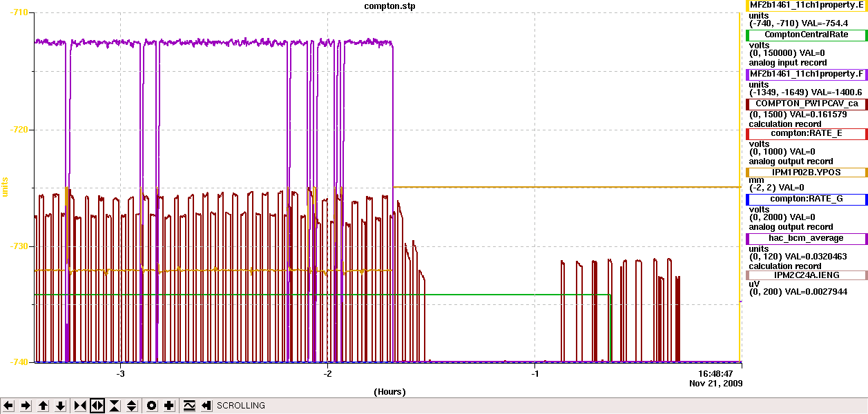Click dark red swatch of COMPTON_PW1PCAV_ca
868x414 pixels.
pyautogui.click(x=749, y=103)
